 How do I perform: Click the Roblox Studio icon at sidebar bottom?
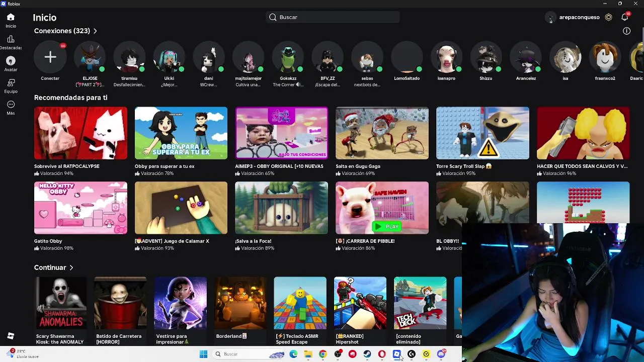11,336
